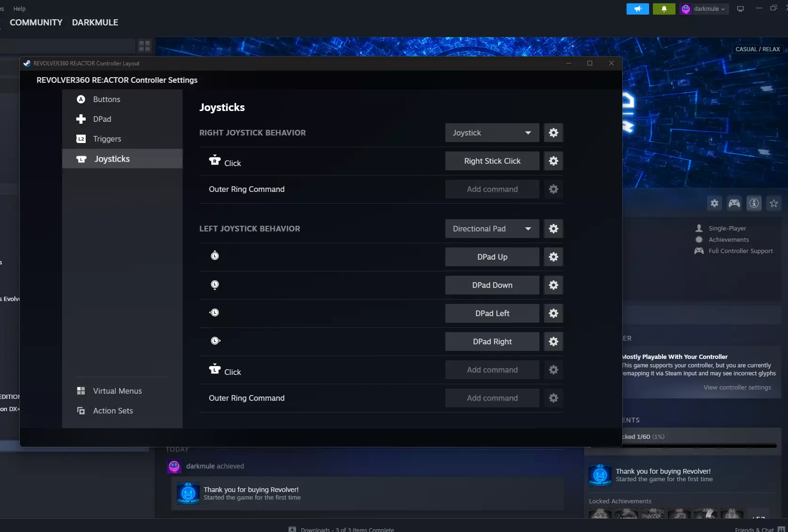
Task: Switch to Big Picture mode icon
Action: click(740, 9)
